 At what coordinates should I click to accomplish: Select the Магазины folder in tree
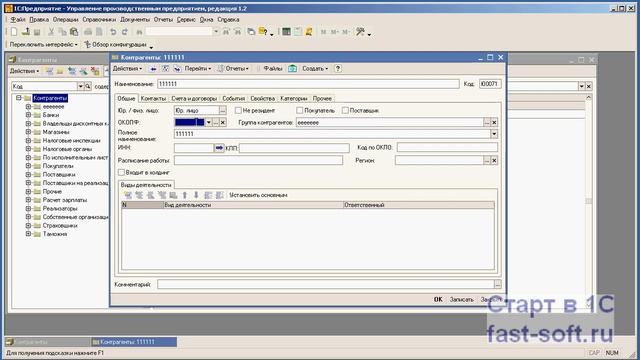[x=56, y=132]
